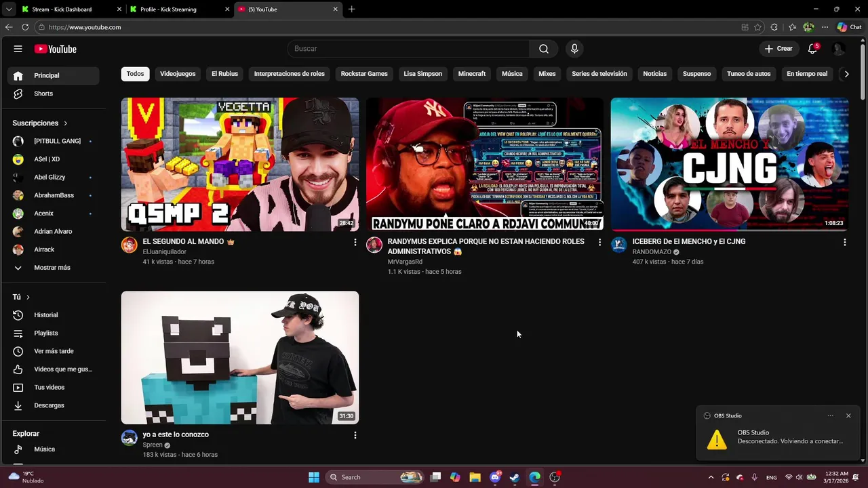Viewport: 868px width, 488px height.
Task: Open File Explorer from taskbar
Action: pyautogui.click(x=475, y=477)
